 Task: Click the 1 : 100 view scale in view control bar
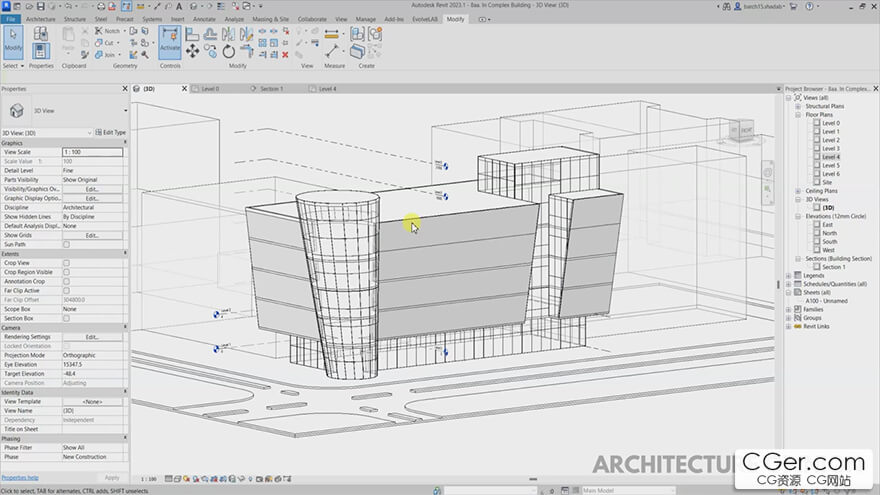[149, 479]
